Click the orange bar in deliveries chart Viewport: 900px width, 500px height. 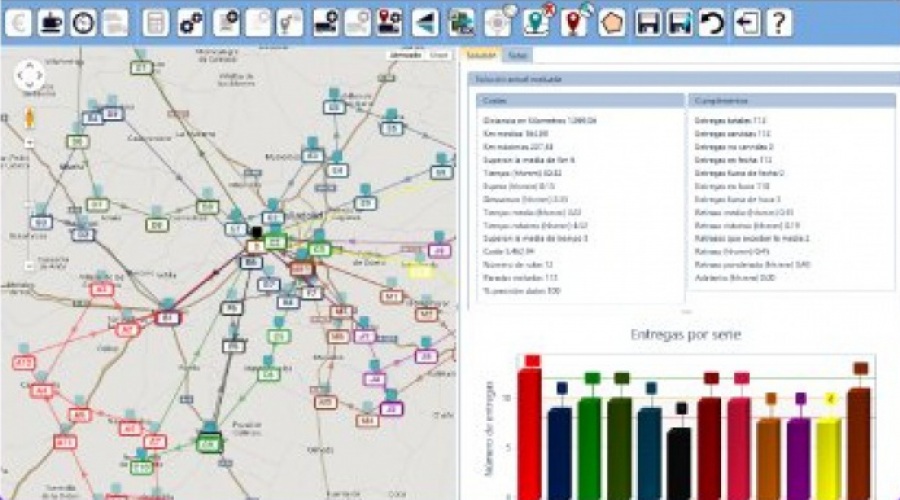coord(769,459)
